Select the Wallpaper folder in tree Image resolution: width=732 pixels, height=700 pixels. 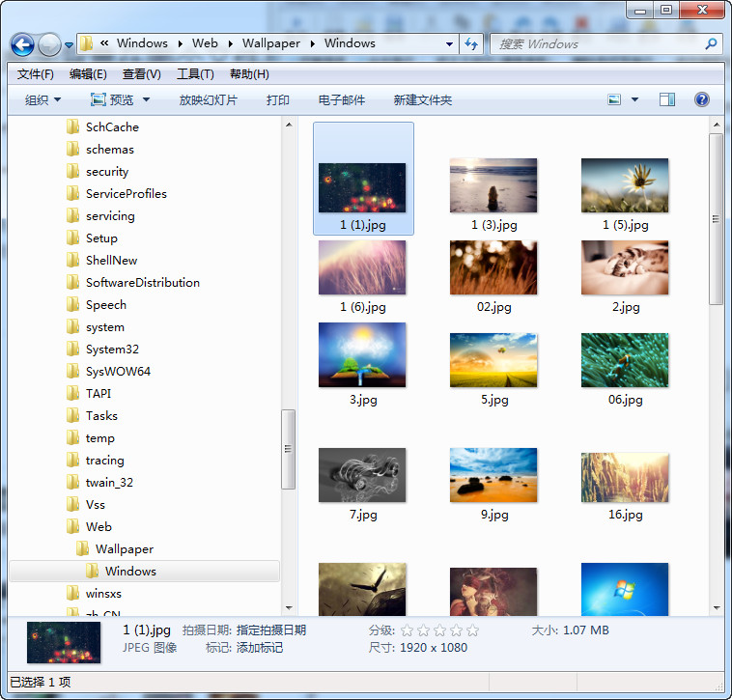coord(124,548)
